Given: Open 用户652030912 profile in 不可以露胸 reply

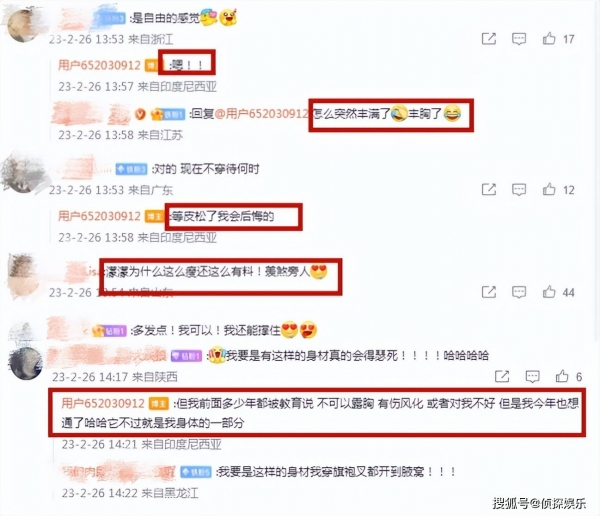Looking at the screenshot, I should [103, 403].
